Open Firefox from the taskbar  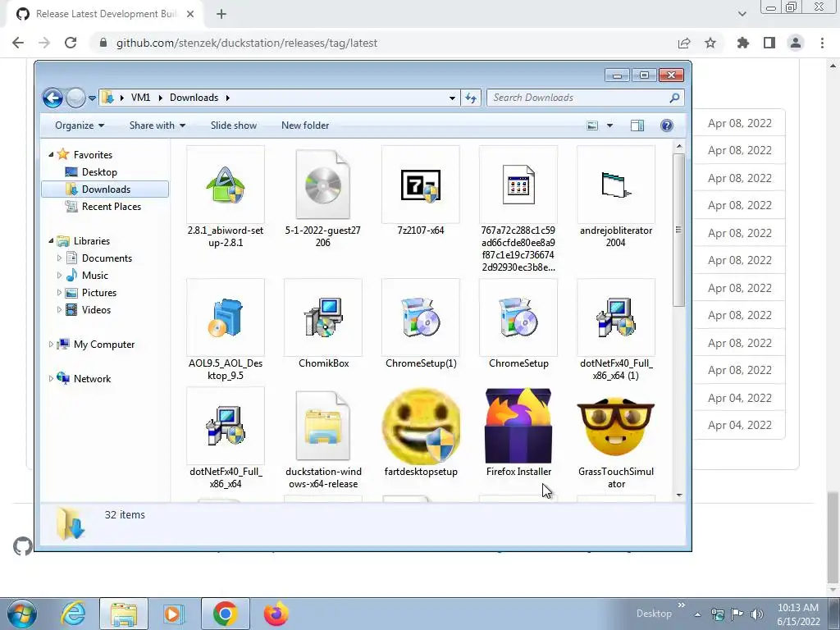coord(276,614)
